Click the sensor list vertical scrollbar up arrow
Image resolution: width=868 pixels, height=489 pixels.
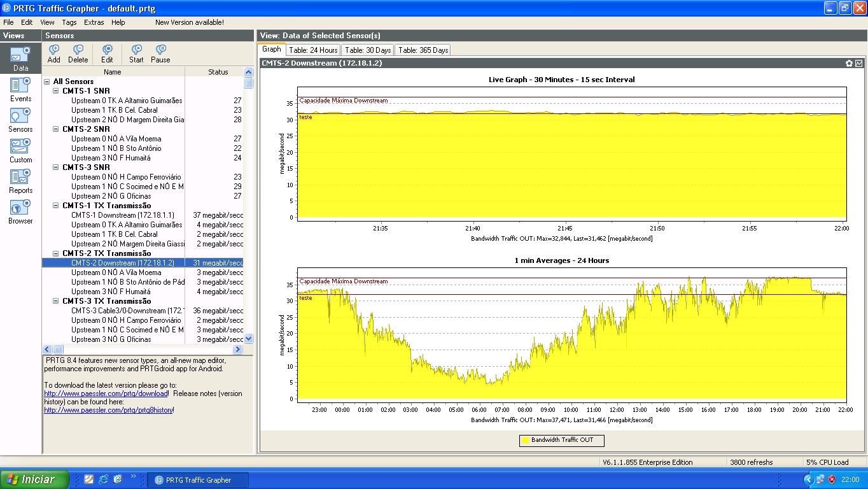249,72
